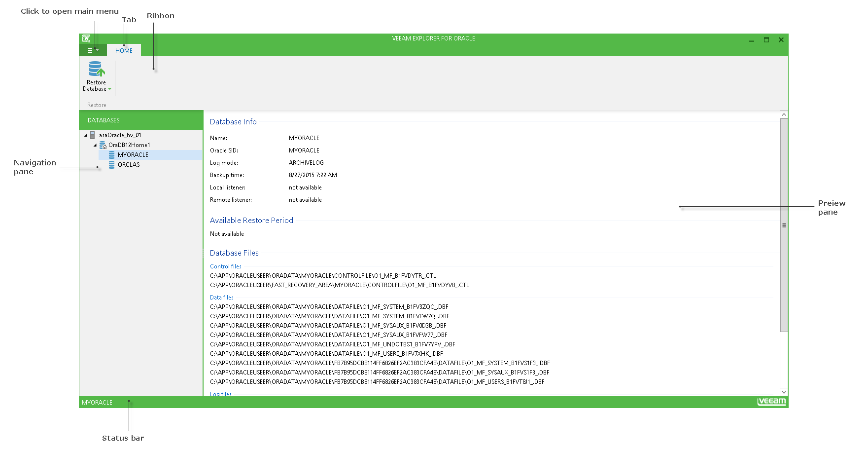The height and width of the screenshot is (449, 868).
Task: Click the Oracle SID value MYORACLE
Action: pyautogui.click(x=304, y=150)
